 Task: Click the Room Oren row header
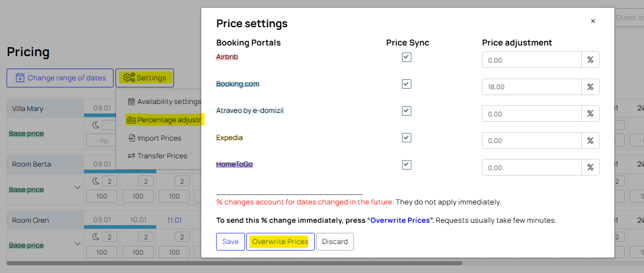click(45, 220)
